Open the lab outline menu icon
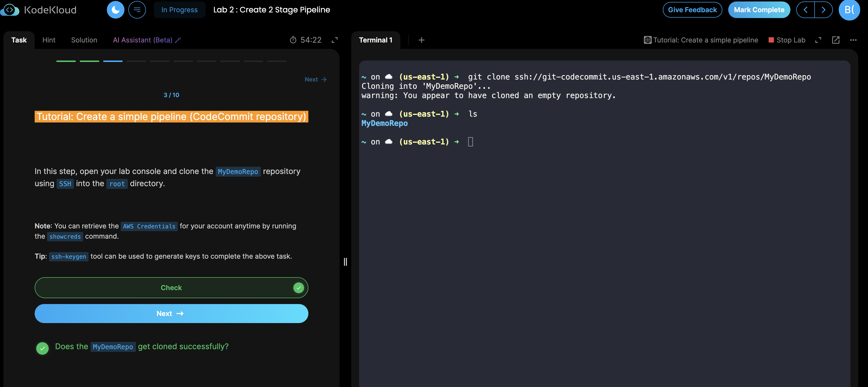The height and width of the screenshot is (387, 868). (x=137, y=10)
